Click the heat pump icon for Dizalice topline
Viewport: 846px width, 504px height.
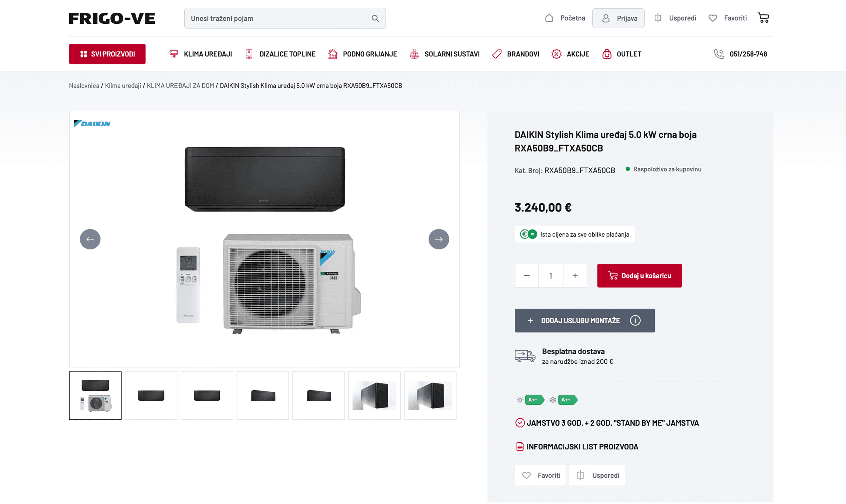tap(249, 54)
